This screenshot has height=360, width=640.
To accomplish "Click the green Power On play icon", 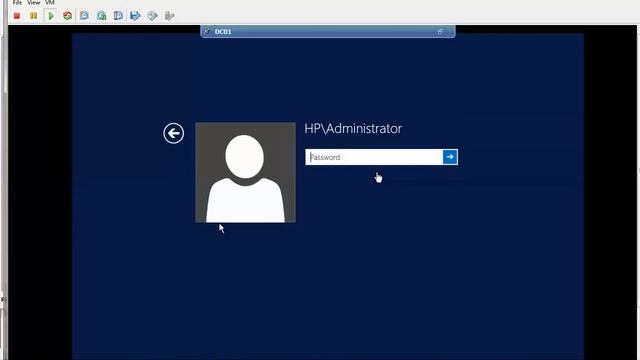I will click(x=51, y=16).
